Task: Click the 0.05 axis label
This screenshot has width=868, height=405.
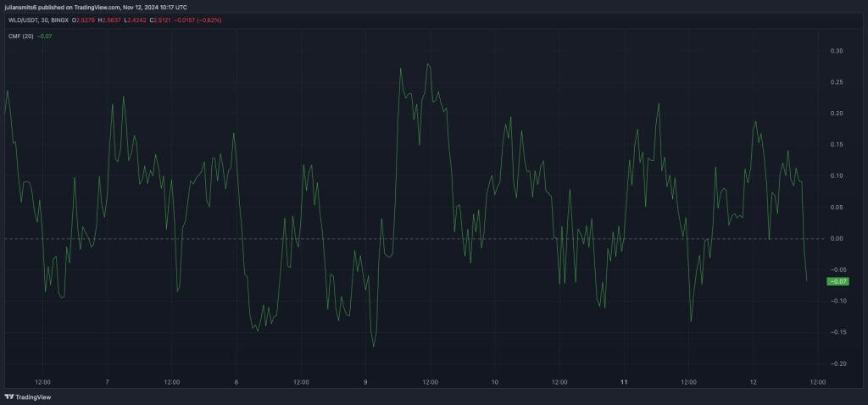Action: click(x=837, y=208)
